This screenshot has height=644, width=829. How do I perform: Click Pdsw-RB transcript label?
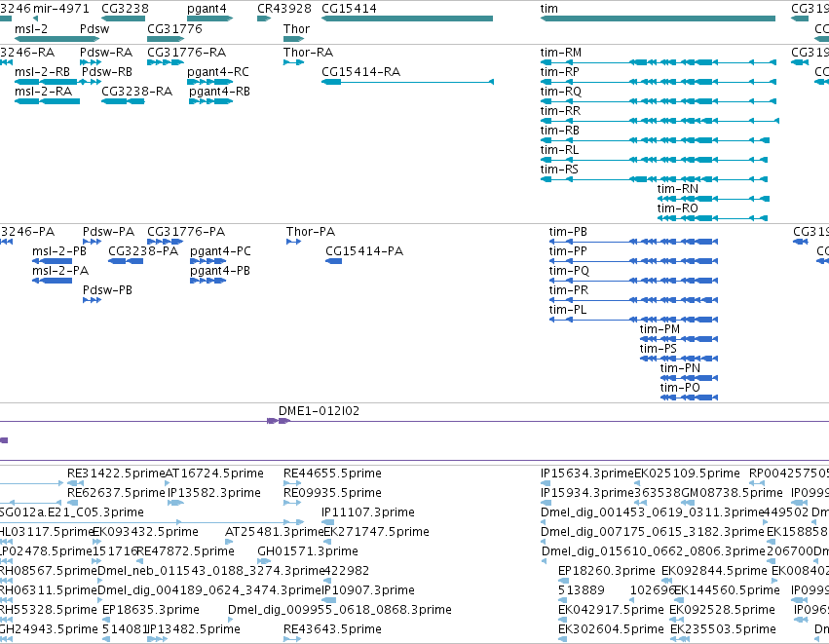[x=107, y=72]
